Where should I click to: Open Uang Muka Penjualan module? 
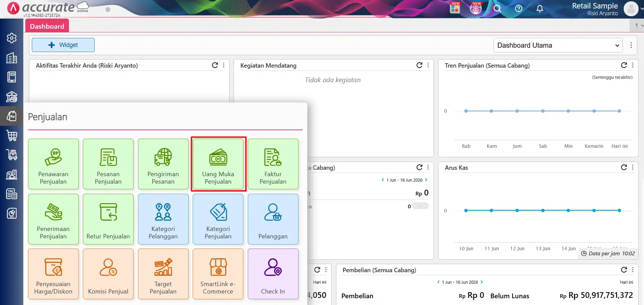coord(218,164)
